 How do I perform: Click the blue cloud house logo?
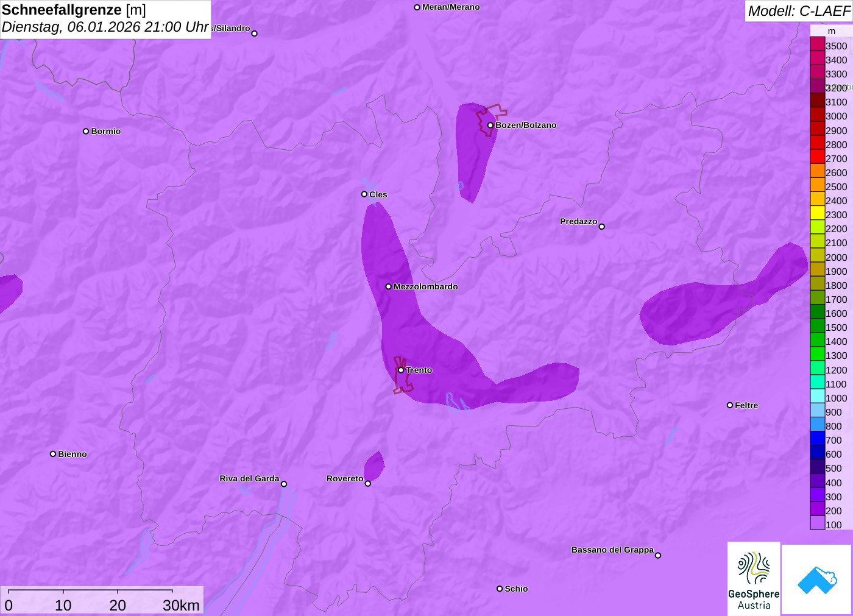[x=817, y=579]
